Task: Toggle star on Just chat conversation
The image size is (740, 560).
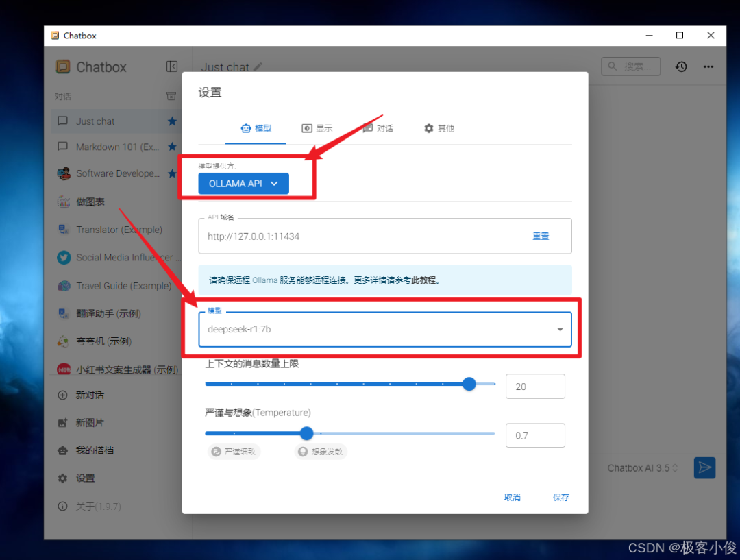Action: pos(172,121)
